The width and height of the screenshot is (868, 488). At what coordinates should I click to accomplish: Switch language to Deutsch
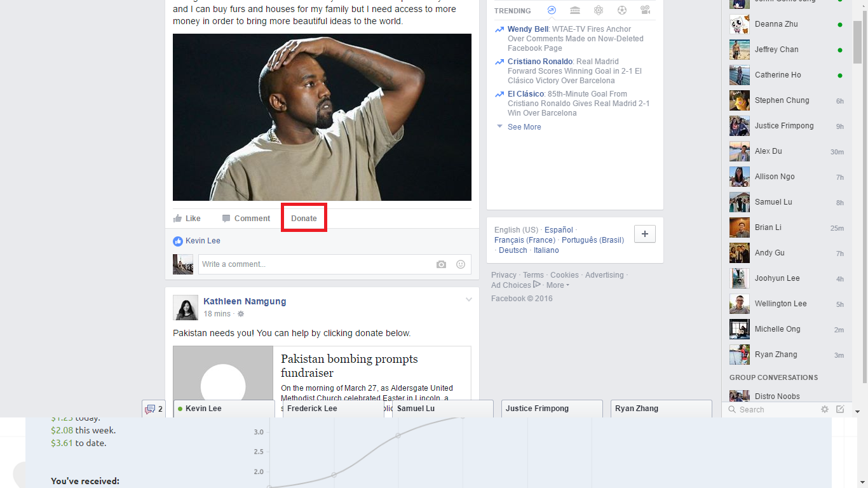[x=513, y=250]
